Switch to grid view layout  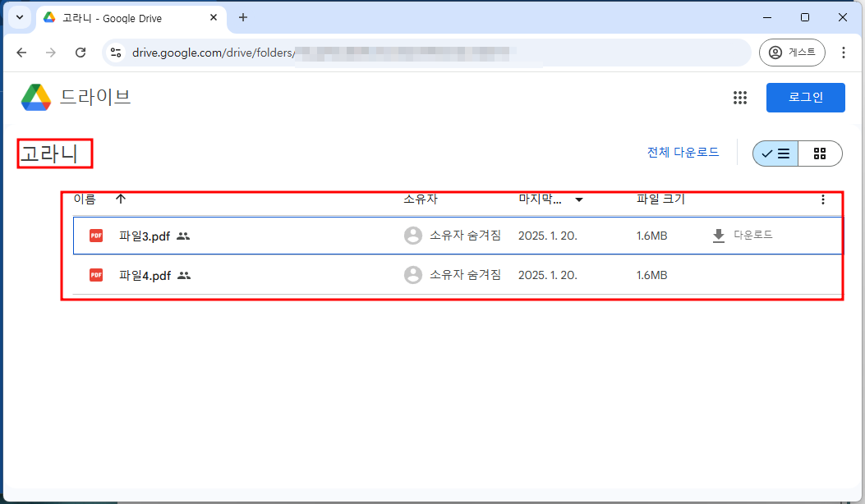(820, 153)
